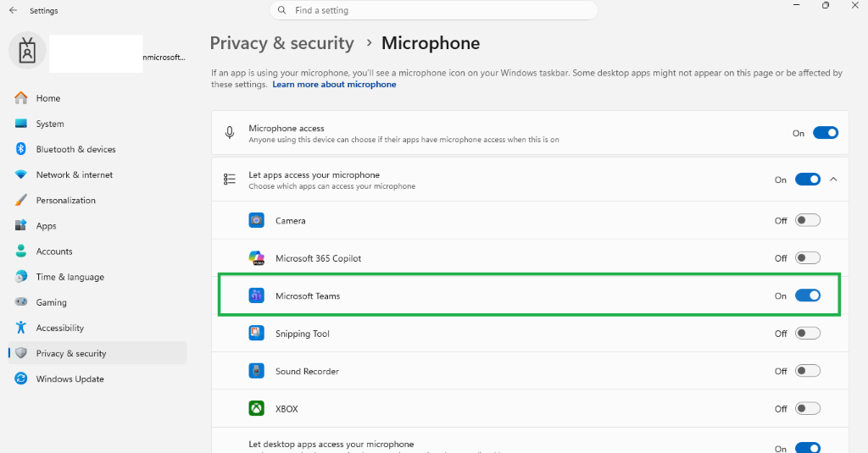Click the Microsoft 365 Copilot app icon
This screenshot has width=868, height=453.
pos(256,257)
